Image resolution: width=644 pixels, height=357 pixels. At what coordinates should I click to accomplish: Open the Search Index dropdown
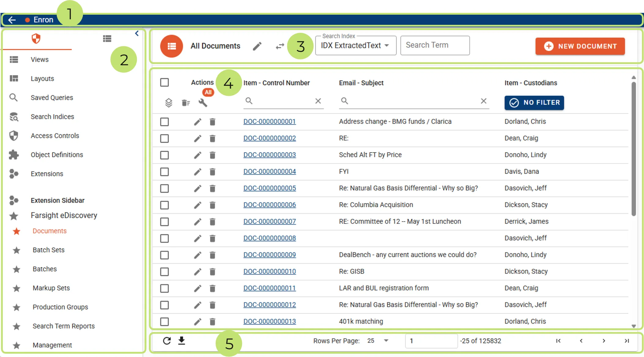pyautogui.click(x=356, y=46)
